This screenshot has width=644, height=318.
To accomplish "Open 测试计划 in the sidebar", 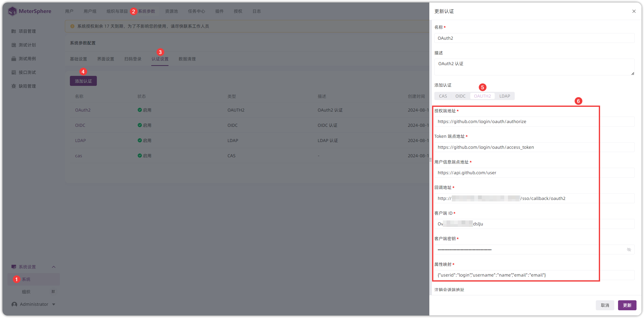I will pyautogui.click(x=27, y=45).
